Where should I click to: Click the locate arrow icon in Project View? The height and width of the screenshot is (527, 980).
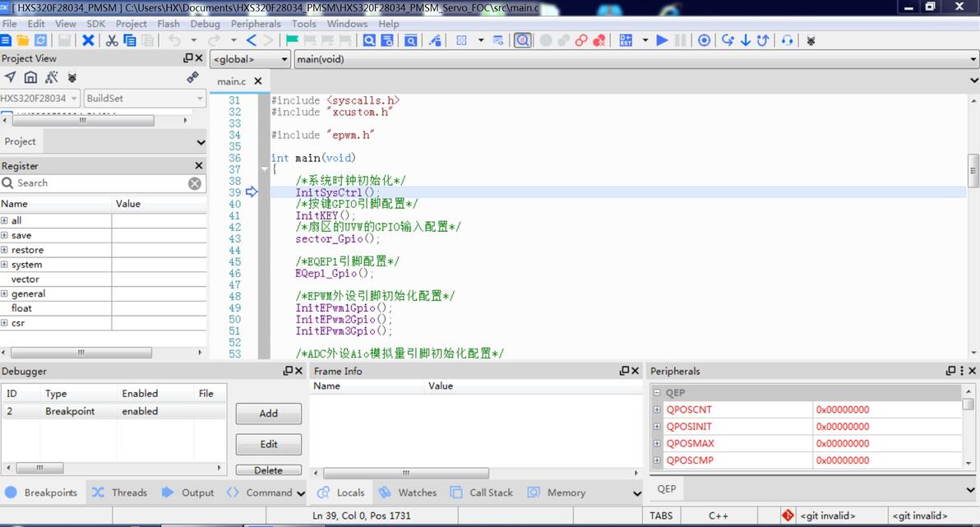click(10, 77)
